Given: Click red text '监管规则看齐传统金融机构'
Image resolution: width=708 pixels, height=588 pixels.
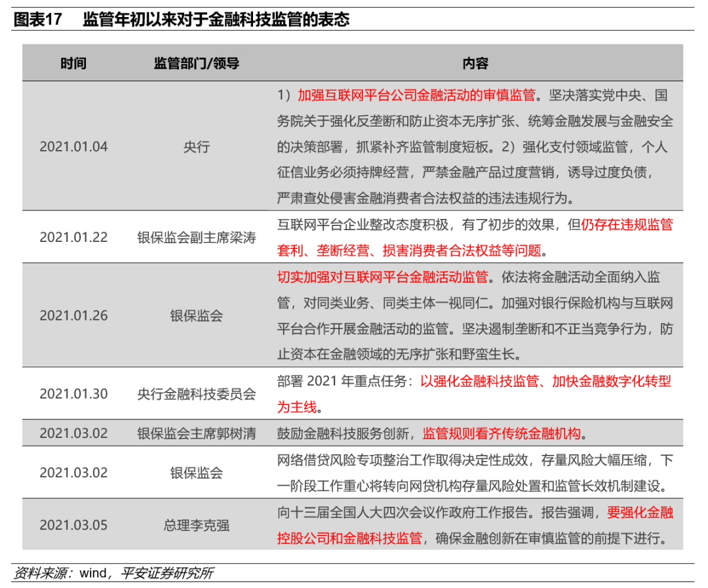Looking at the screenshot, I should [x=501, y=433].
